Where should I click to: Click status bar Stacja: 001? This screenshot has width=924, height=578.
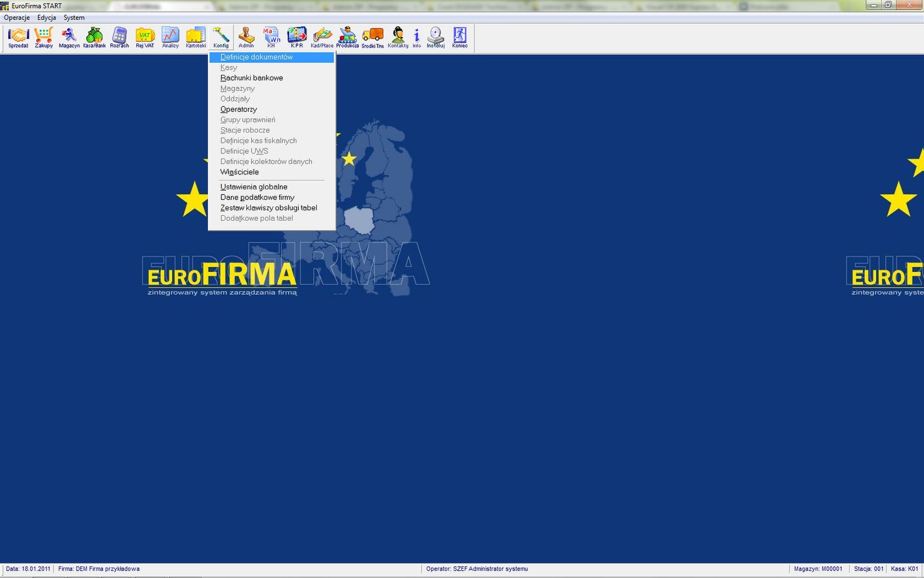point(868,569)
